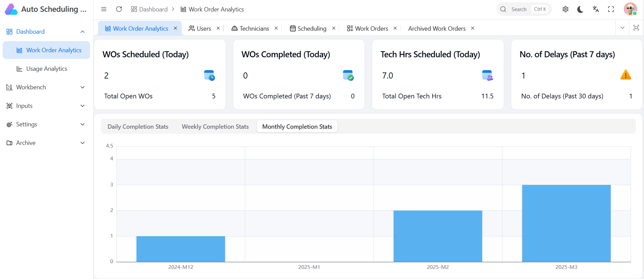The width and height of the screenshot is (644, 279).
Task: Click the refresh page icon
Action: point(119,9)
